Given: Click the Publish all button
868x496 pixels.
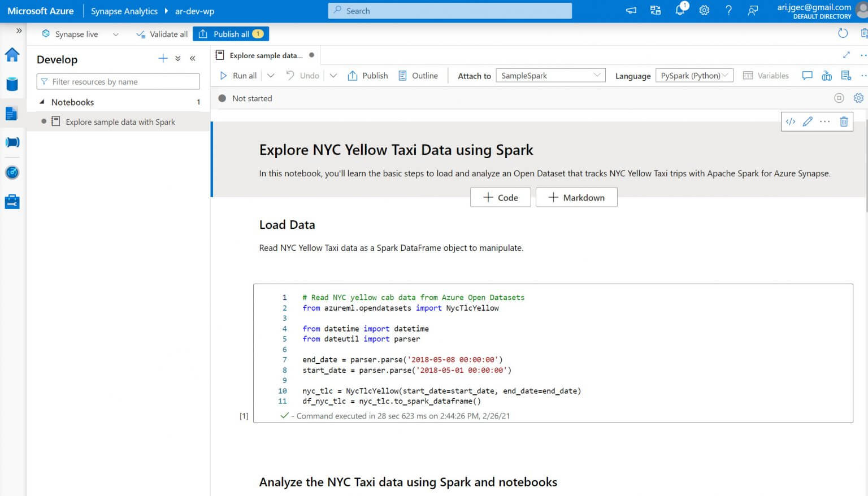Looking at the screenshot, I should point(230,33).
